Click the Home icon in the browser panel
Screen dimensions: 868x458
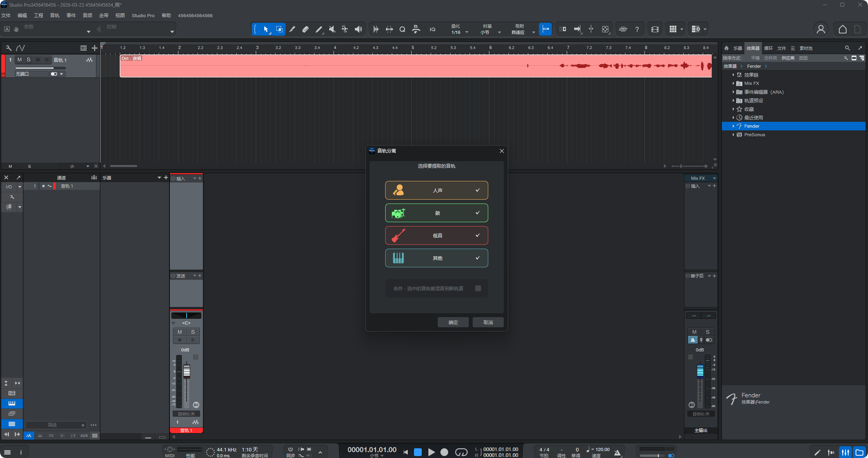click(x=726, y=48)
